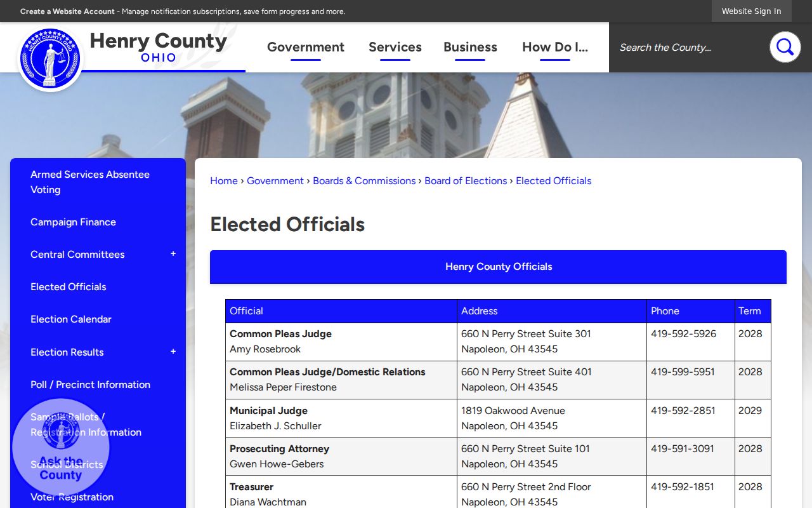Click the Phone column header
The height and width of the screenshot is (508, 812).
pos(690,311)
